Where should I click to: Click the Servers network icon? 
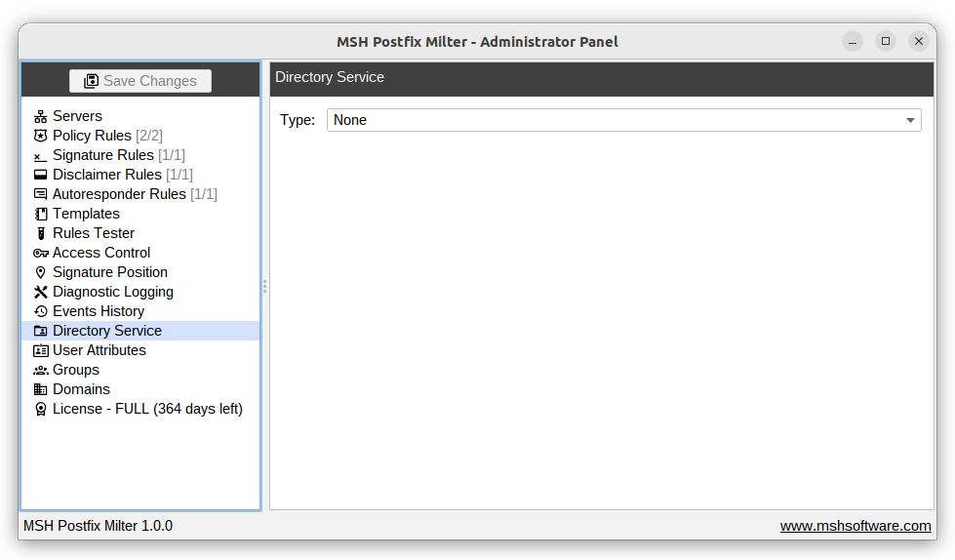40,116
